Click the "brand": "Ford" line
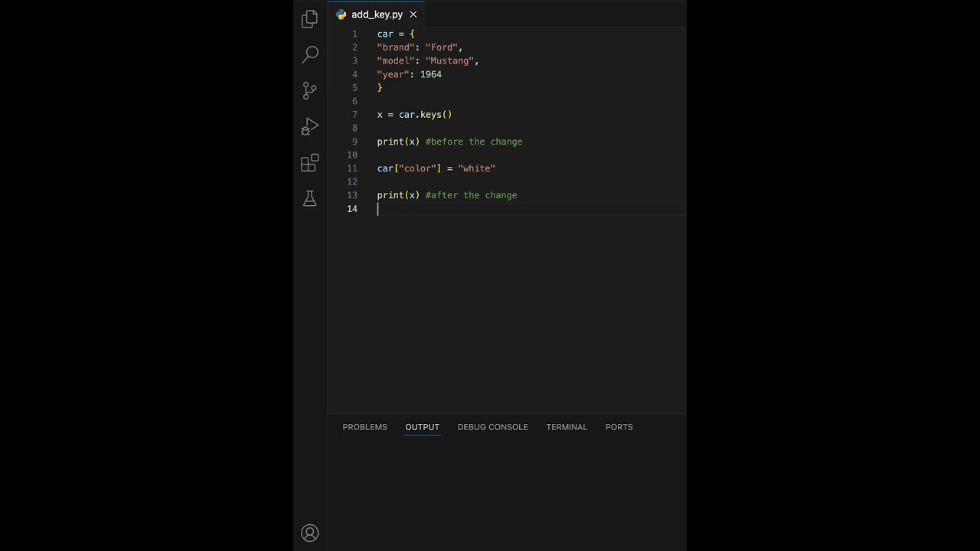 point(420,47)
